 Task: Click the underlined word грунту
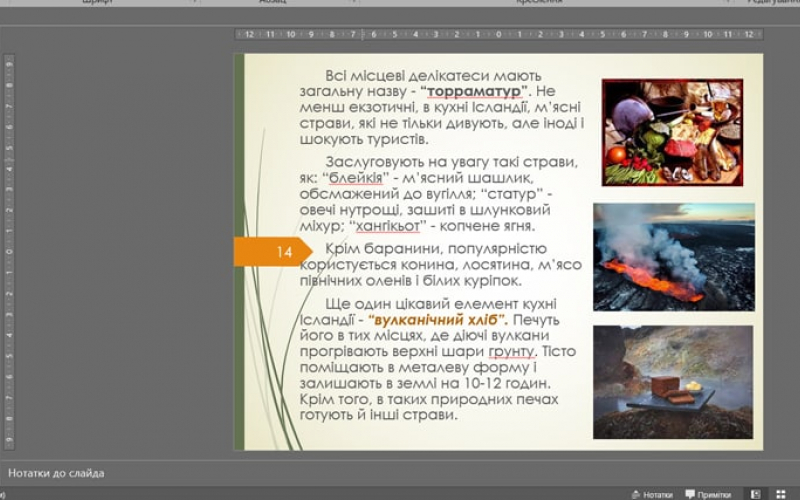(511, 352)
